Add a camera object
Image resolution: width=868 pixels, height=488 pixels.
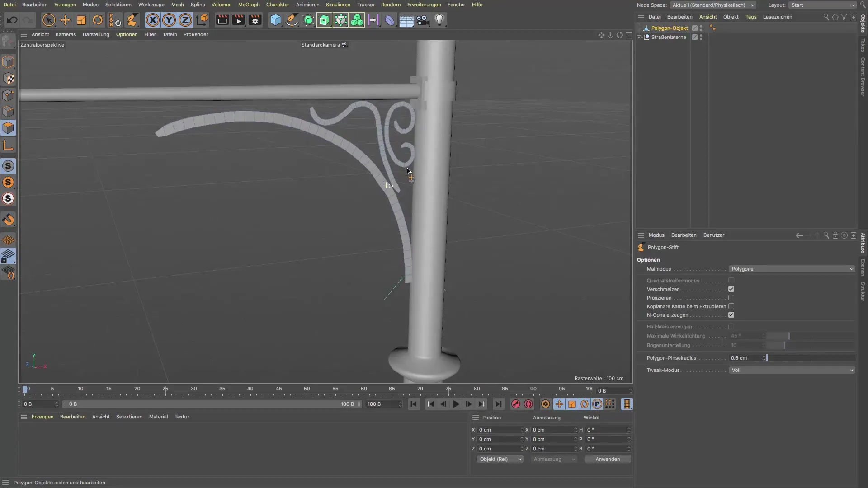point(423,20)
